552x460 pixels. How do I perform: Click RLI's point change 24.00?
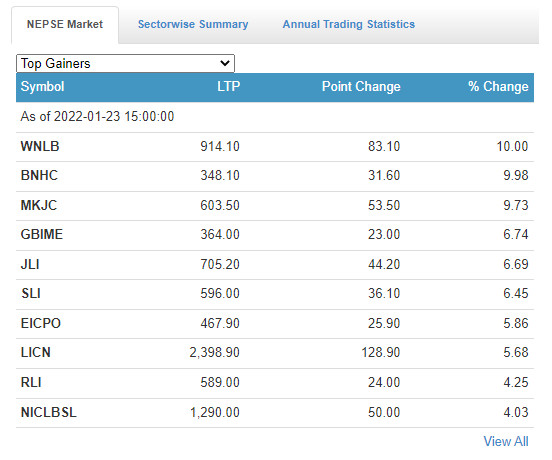(x=384, y=382)
